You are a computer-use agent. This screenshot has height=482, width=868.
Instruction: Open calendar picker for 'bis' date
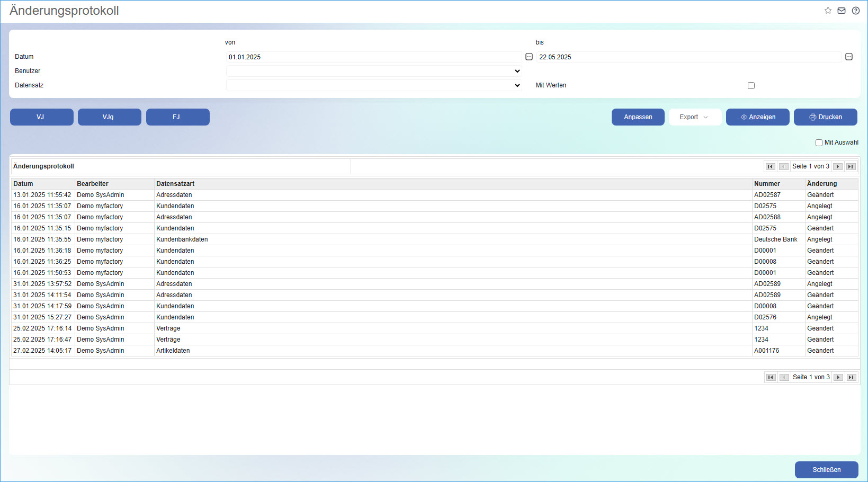click(849, 57)
